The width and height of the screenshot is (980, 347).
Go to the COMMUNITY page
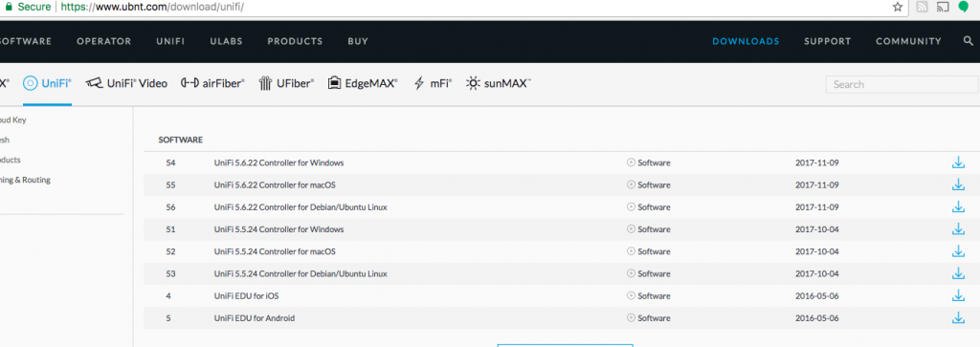[908, 41]
